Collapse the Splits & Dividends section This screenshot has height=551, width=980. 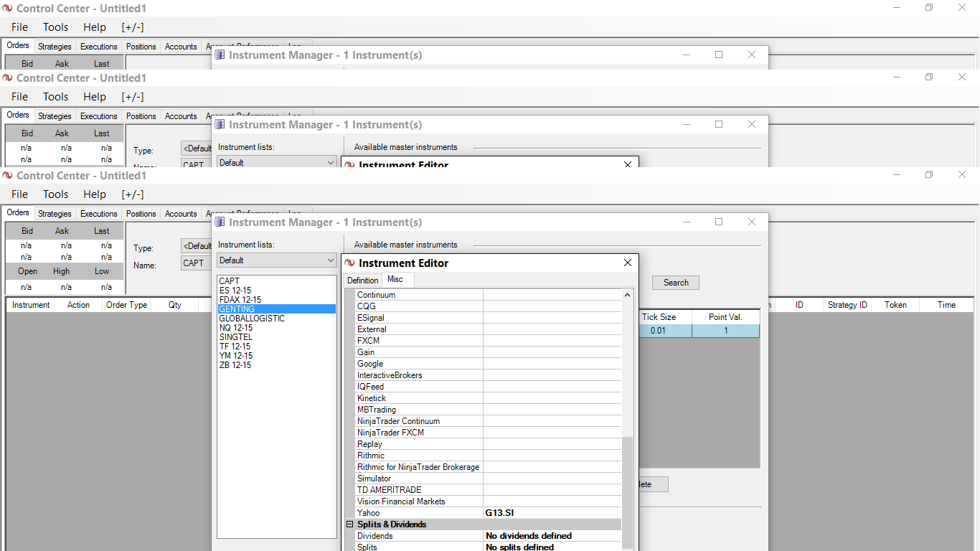[350, 524]
